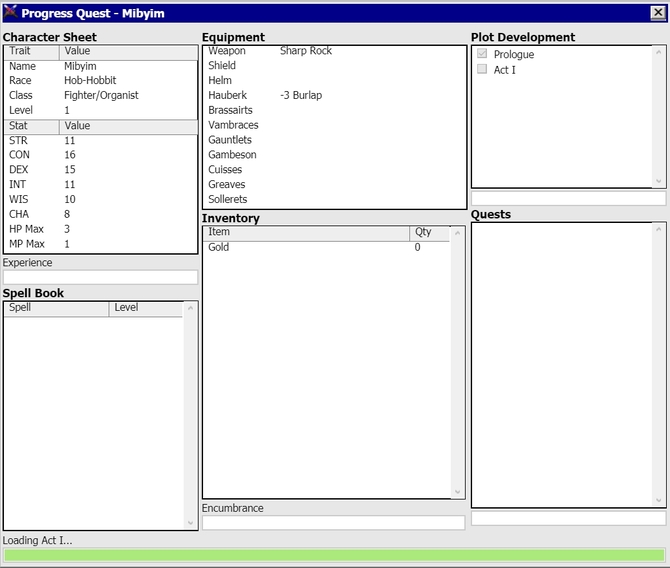The height and width of the screenshot is (568, 670).
Task: Click the Level column header in Spell Book
Action: (x=146, y=308)
